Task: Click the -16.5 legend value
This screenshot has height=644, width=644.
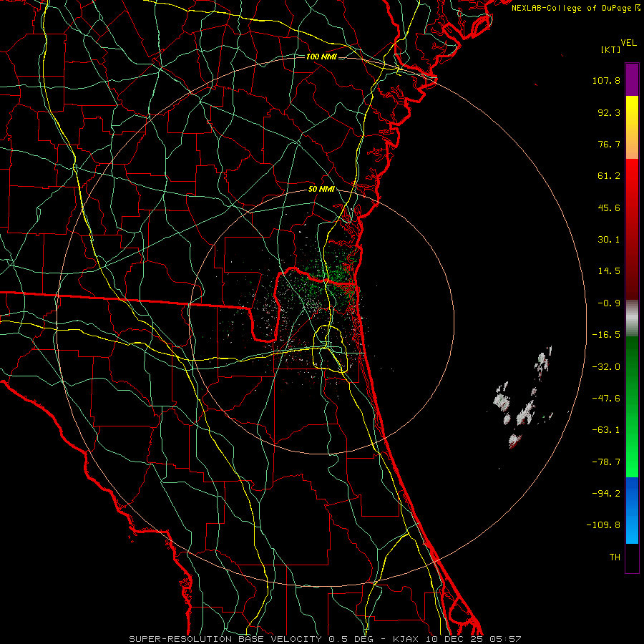Action: (606, 335)
